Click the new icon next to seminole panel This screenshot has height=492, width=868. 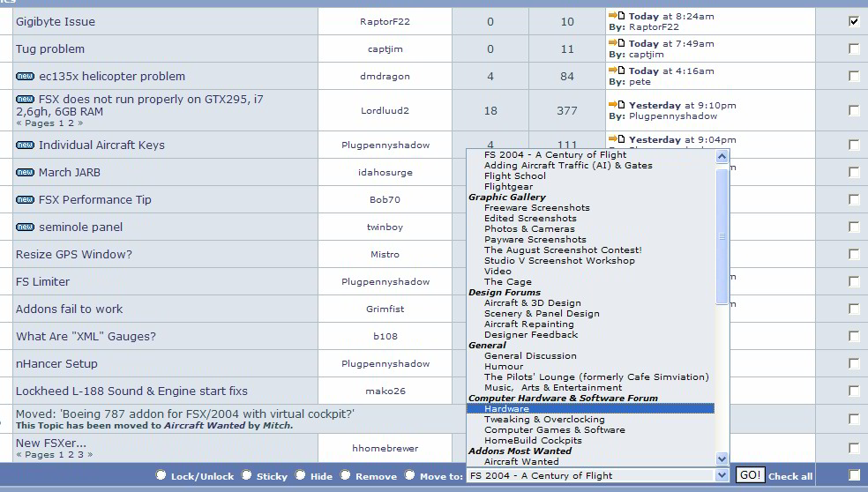[x=25, y=227]
